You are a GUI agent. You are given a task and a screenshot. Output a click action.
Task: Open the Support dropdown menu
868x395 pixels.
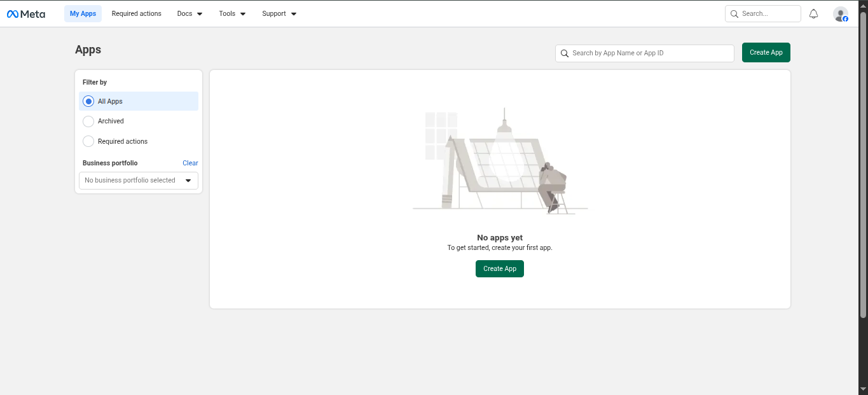pyautogui.click(x=279, y=14)
